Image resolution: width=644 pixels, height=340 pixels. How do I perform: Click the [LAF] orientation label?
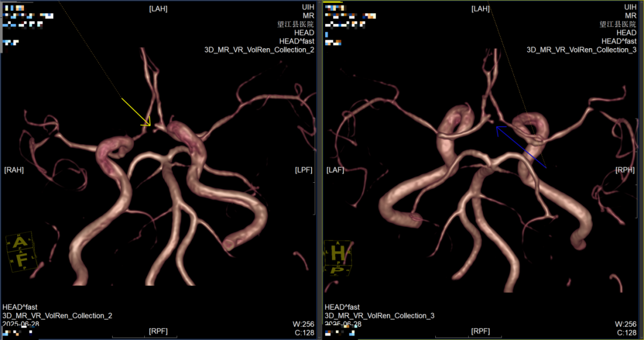click(336, 170)
